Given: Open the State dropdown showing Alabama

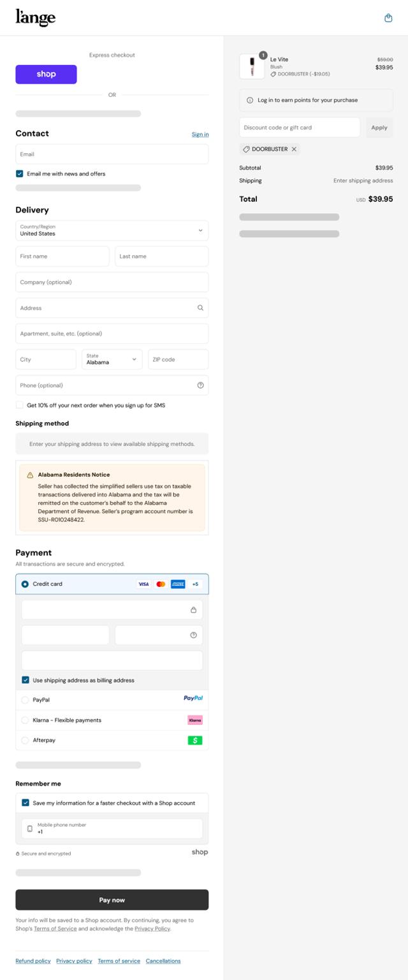Looking at the screenshot, I should click(112, 359).
